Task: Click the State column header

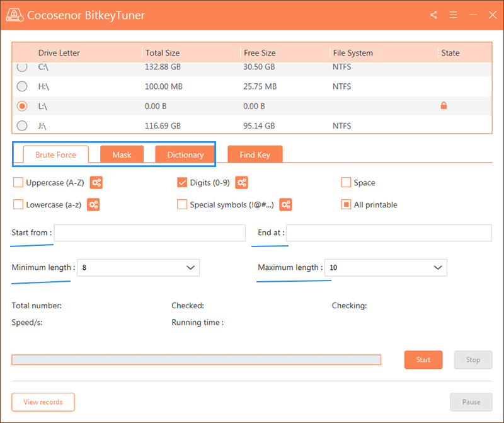Action: tap(450, 53)
